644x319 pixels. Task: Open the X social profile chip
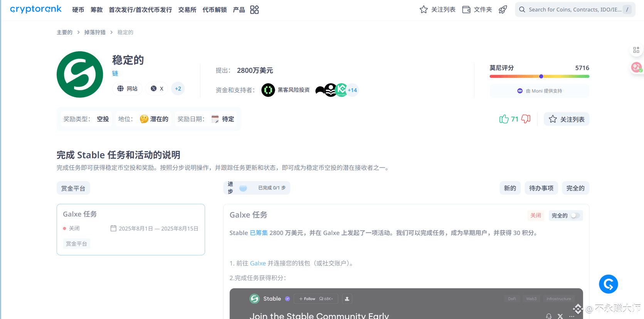point(157,89)
